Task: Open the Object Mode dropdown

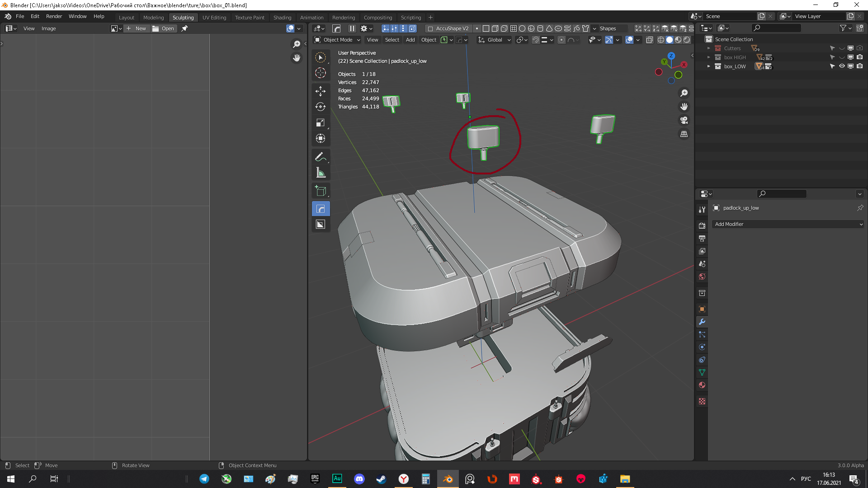Action: tap(337, 40)
